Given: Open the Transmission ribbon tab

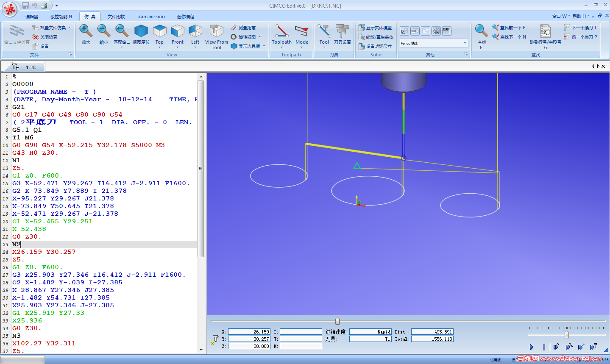Looking at the screenshot, I should pos(151,17).
